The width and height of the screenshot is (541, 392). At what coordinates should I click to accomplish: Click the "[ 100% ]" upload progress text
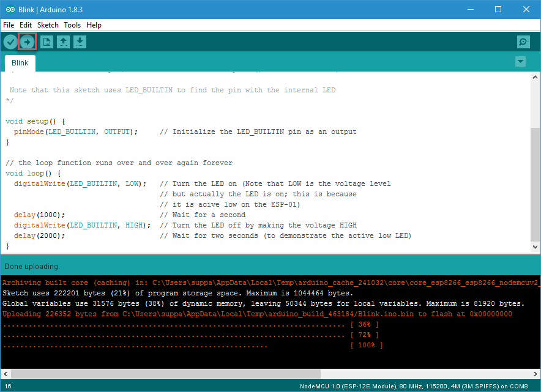(367, 345)
